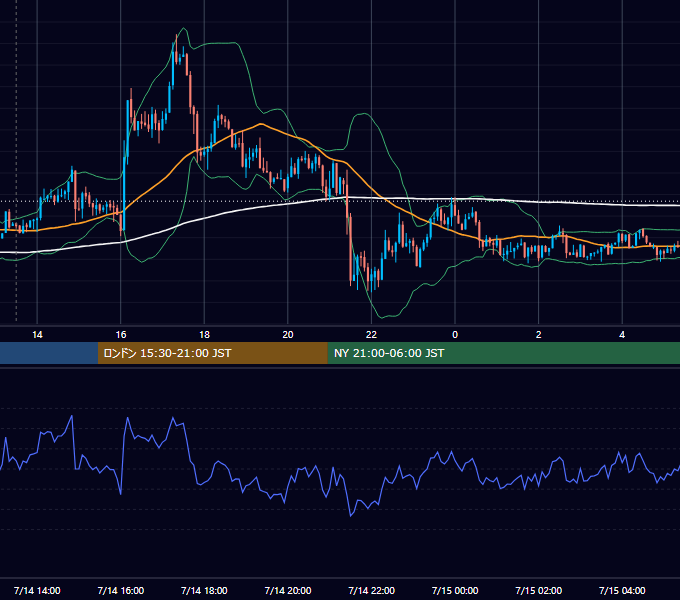The width and height of the screenshot is (680, 600).
Task: Click the 14 hour label on price chart axis
Action: click(37, 335)
